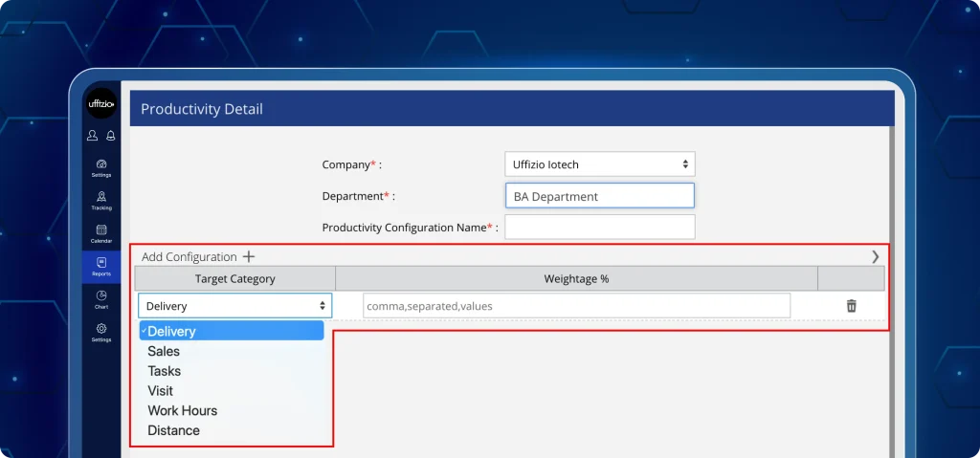This screenshot has width=980, height=458.
Task: Open the Company dropdown showing Uffizio Iotech
Action: click(599, 164)
